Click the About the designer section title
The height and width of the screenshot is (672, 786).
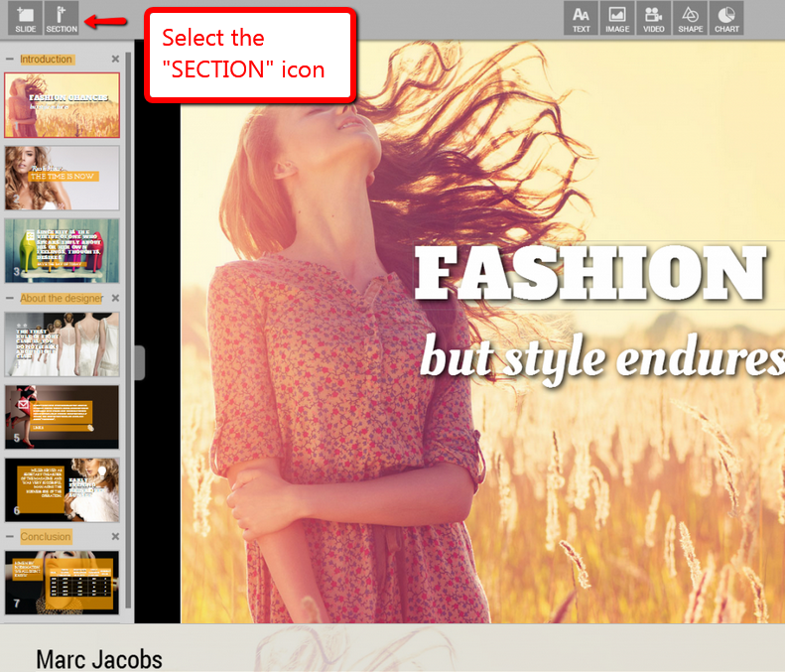pos(62,298)
